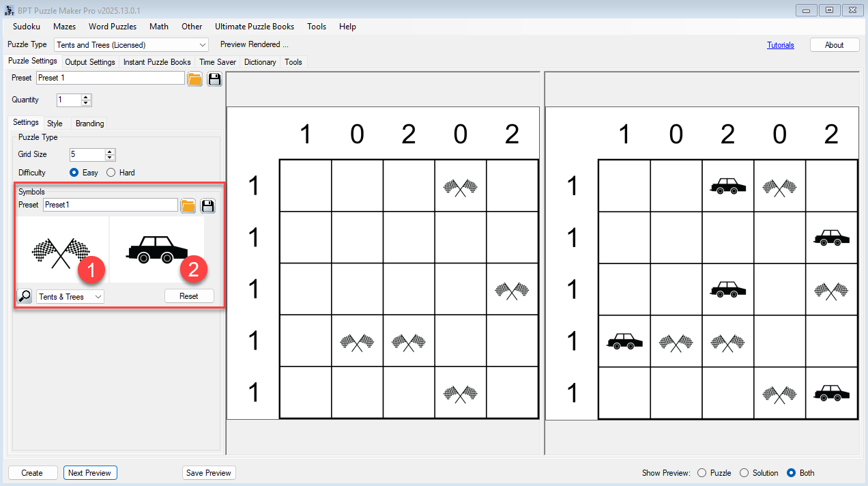Screen dimensions: 868x486
Task: Click the save disk icon beside Preset 1
Action: (214, 78)
